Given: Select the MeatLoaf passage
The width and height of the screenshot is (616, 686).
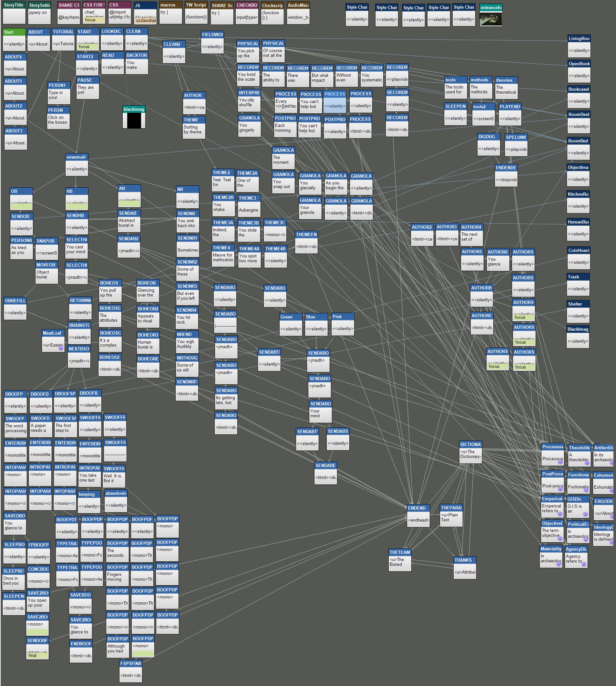Looking at the screenshot, I should 53,341.
